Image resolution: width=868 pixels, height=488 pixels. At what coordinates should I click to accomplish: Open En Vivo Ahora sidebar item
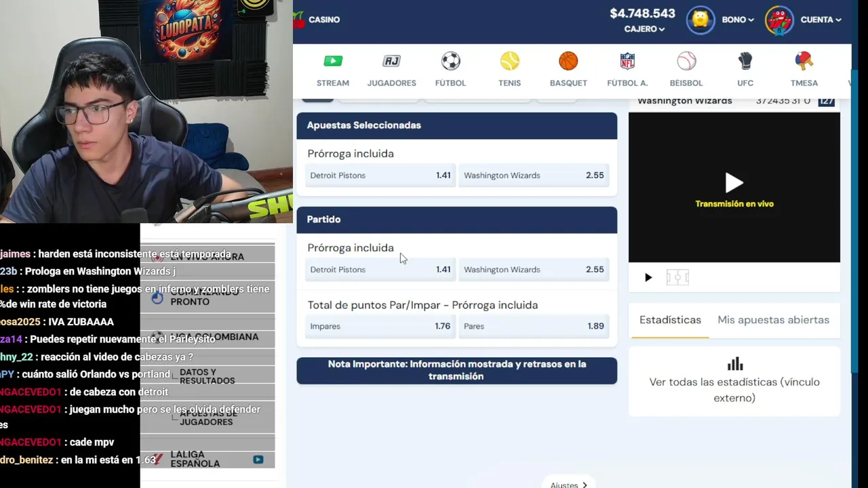tap(207, 256)
